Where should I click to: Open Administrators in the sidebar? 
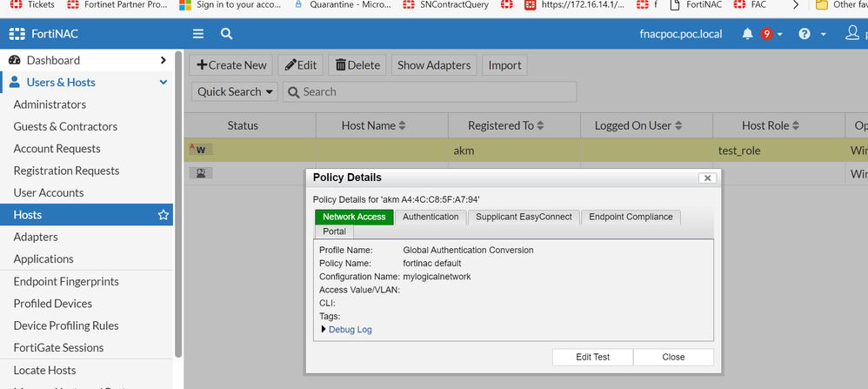click(50, 104)
